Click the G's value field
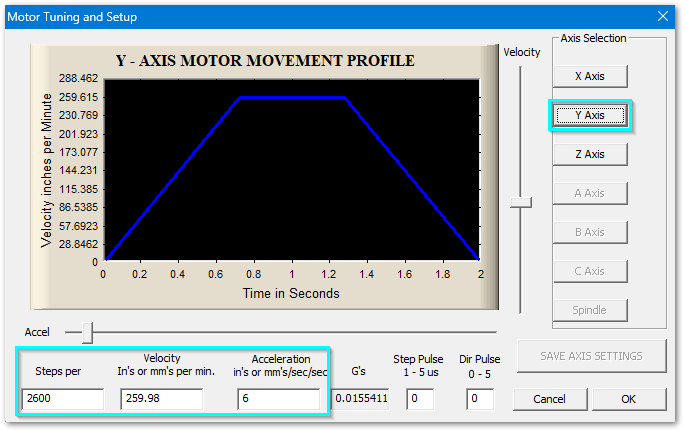Screen dimensions: 684x431 (360, 399)
